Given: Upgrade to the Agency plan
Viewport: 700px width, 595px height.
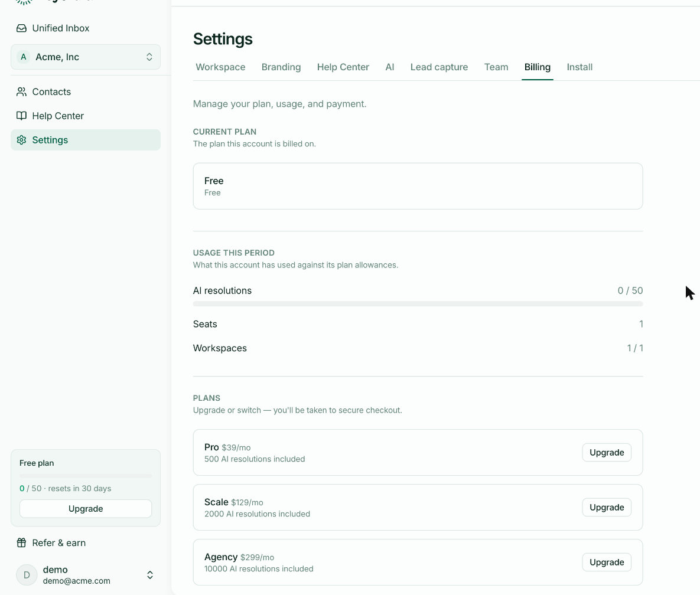Looking at the screenshot, I should (x=607, y=562).
